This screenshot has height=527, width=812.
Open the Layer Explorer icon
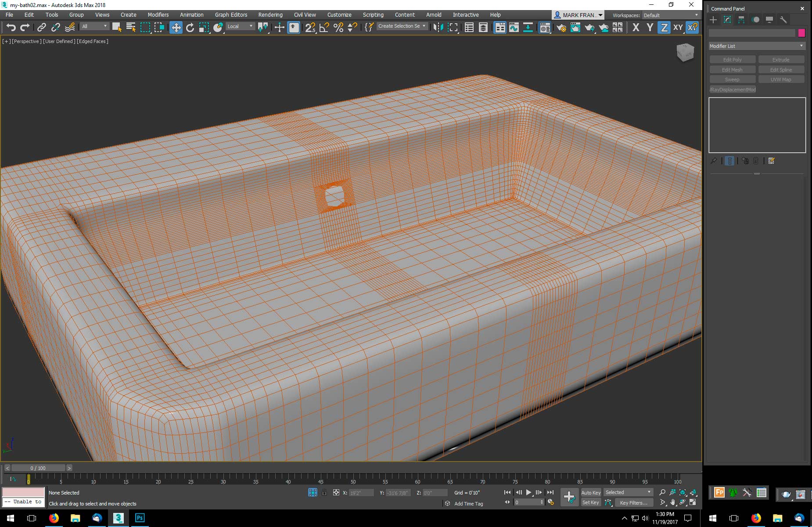(483, 27)
